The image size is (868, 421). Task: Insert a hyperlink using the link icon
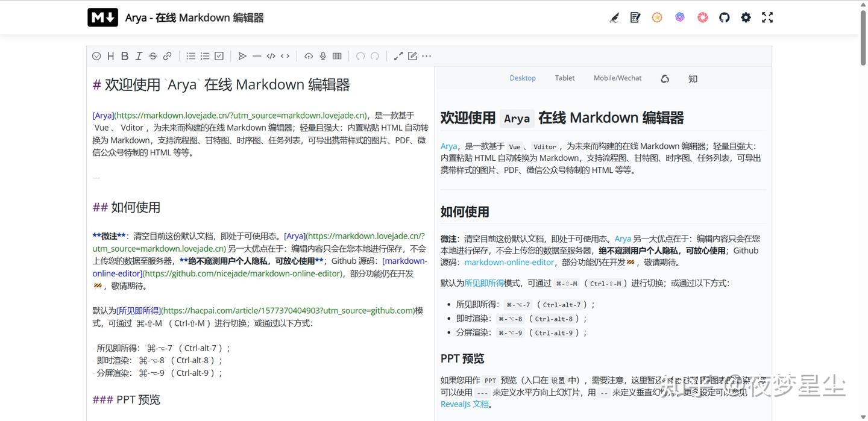[x=167, y=56]
